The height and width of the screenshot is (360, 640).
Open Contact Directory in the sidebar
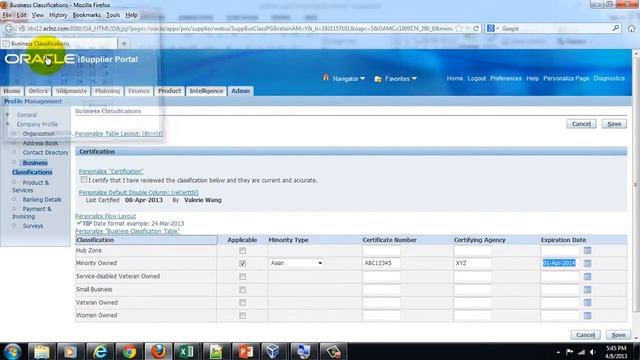click(x=45, y=153)
